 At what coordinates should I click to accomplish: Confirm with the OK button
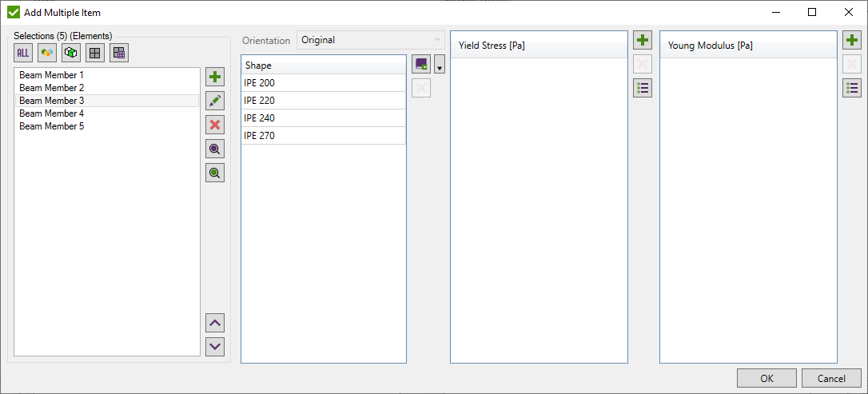(x=766, y=378)
